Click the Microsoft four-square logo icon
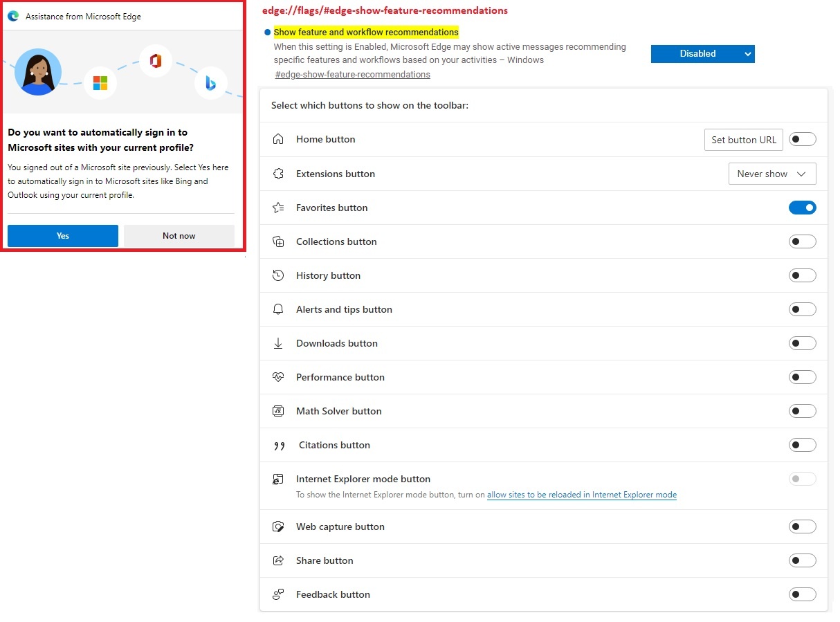The height and width of the screenshot is (622, 840). click(x=100, y=83)
